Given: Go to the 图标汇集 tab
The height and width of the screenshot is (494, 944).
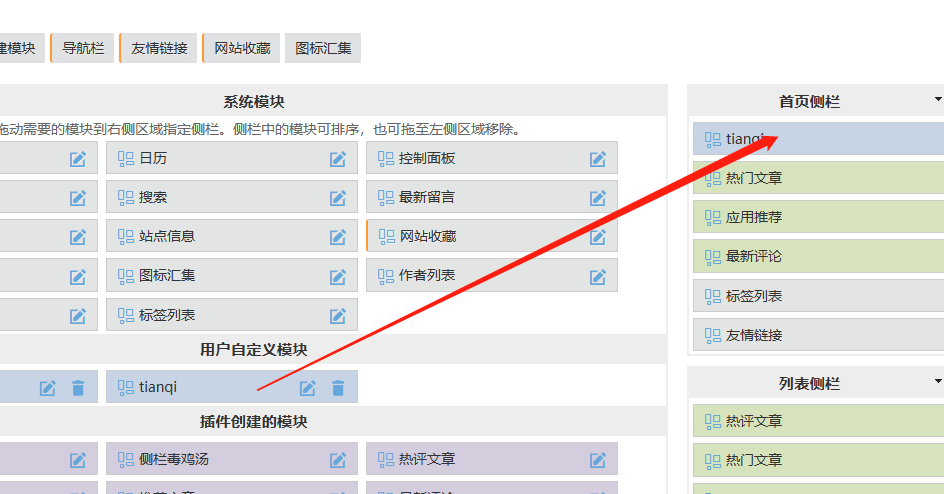Looking at the screenshot, I should tap(323, 48).
